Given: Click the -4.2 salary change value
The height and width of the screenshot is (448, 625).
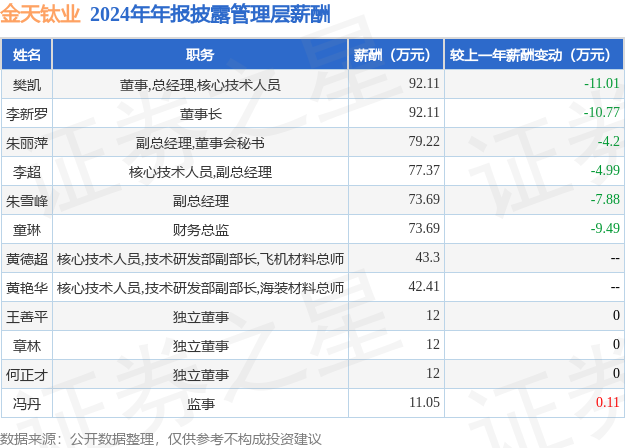Looking at the screenshot, I should [608, 141].
